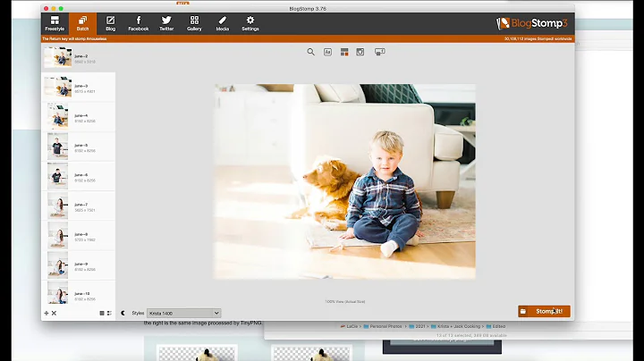Select the june--10 image row
Screen dimensions: 644x361
[78, 293]
